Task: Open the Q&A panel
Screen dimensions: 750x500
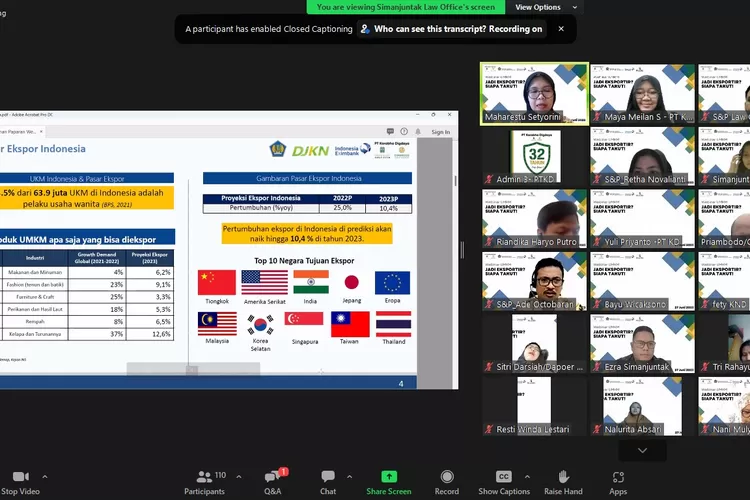Action: click(272, 476)
